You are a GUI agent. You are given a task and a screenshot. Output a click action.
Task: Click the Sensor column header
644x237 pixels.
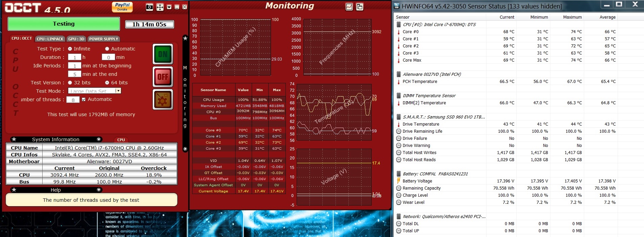pos(440,17)
